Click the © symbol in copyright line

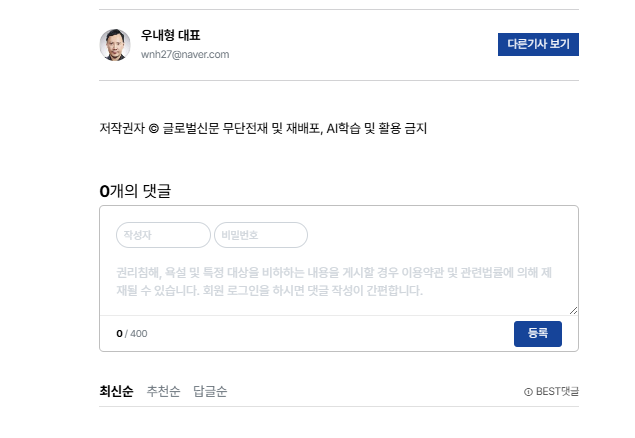tap(153, 128)
